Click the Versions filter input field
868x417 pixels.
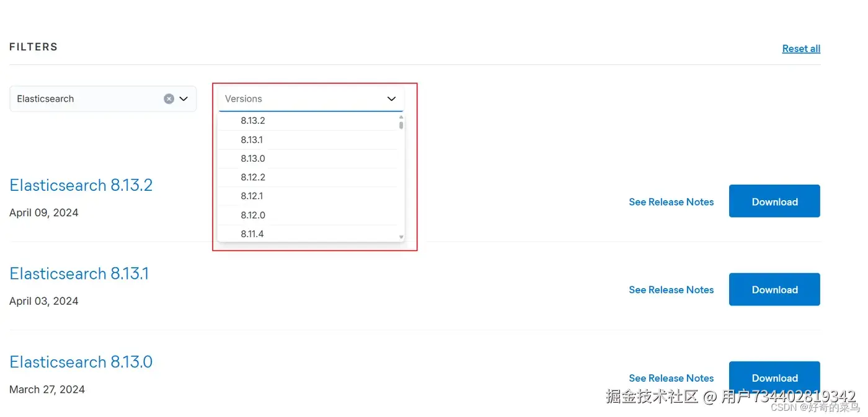[x=311, y=99]
